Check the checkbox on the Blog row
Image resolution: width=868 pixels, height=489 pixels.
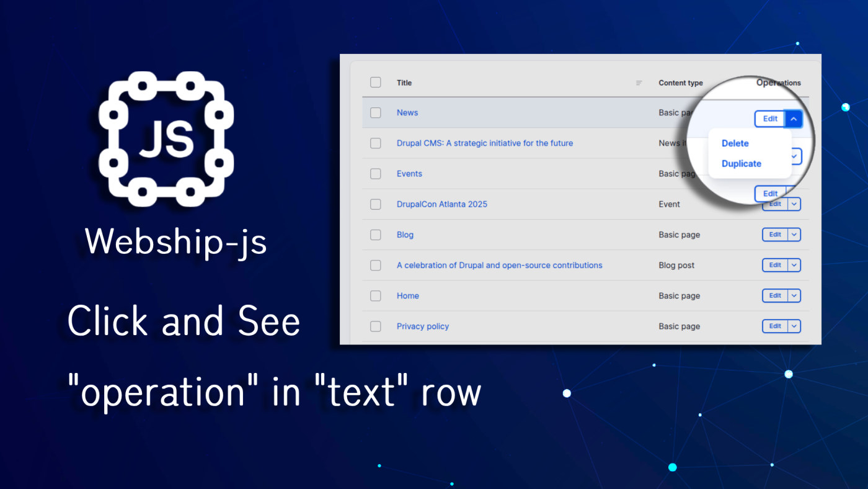point(376,235)
